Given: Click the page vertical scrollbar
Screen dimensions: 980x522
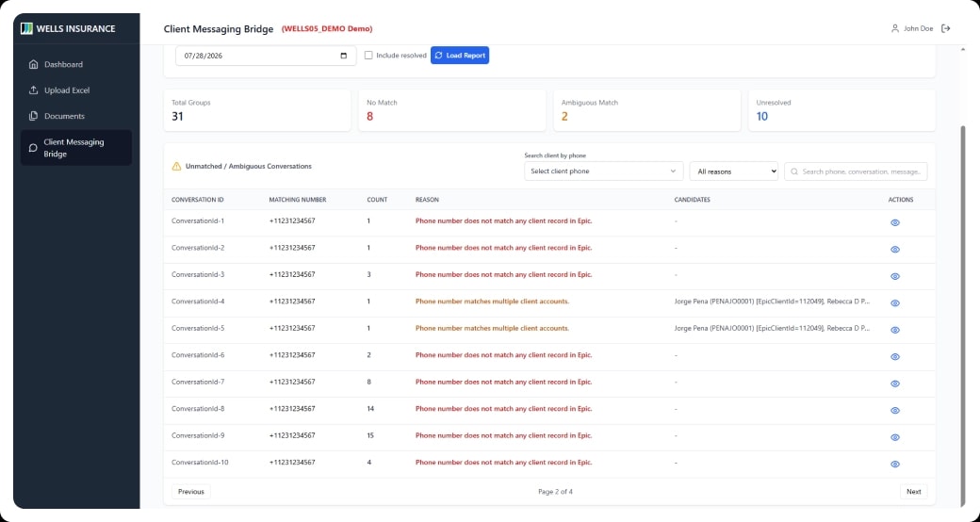Looking at the screenshot, I should (x=962, y=316).
